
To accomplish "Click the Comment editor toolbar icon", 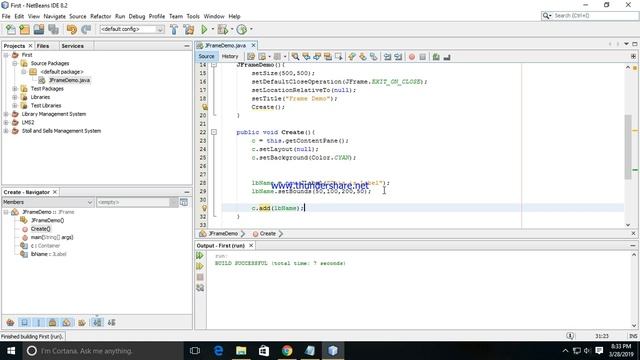I will 436,57.
